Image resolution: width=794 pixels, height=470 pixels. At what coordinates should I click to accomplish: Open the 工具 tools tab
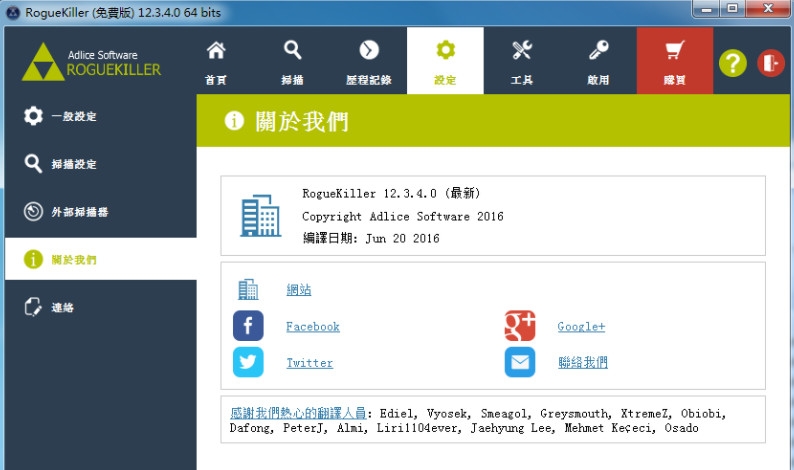point(522,61)
